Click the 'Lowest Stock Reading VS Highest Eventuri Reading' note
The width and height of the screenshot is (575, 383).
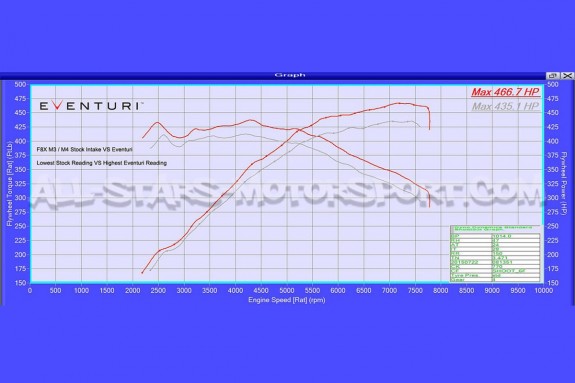pos(102,163)
